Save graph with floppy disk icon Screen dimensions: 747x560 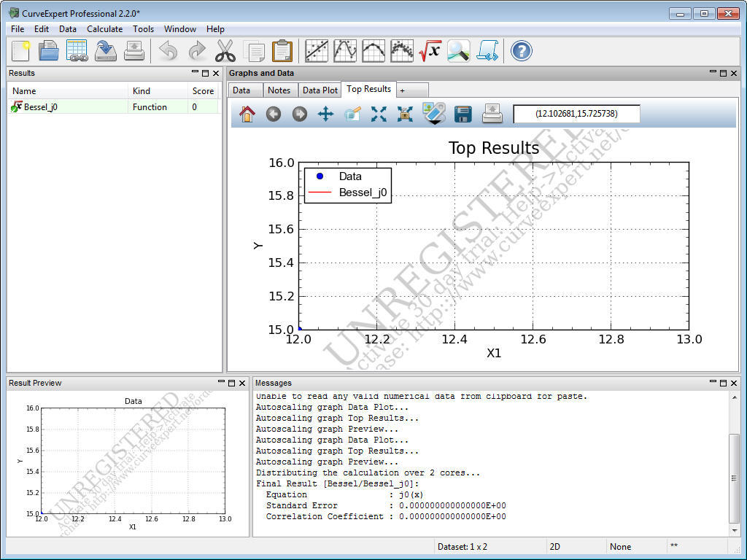tap(463, 114)
